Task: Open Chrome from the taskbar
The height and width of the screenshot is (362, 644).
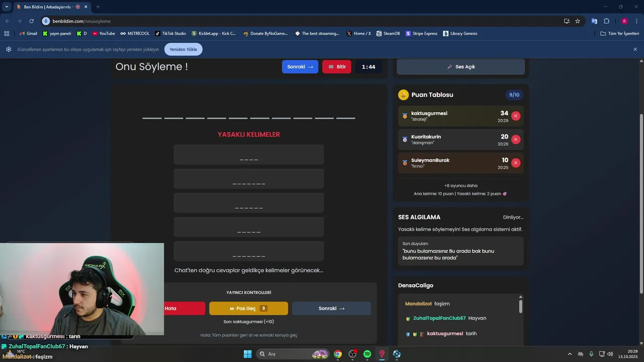Action: [338, 354]
